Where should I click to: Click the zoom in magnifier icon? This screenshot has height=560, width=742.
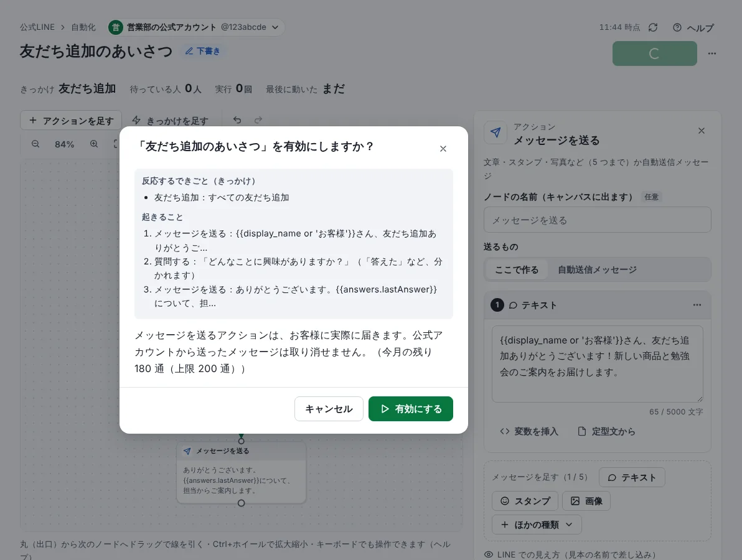pos(94,144)
